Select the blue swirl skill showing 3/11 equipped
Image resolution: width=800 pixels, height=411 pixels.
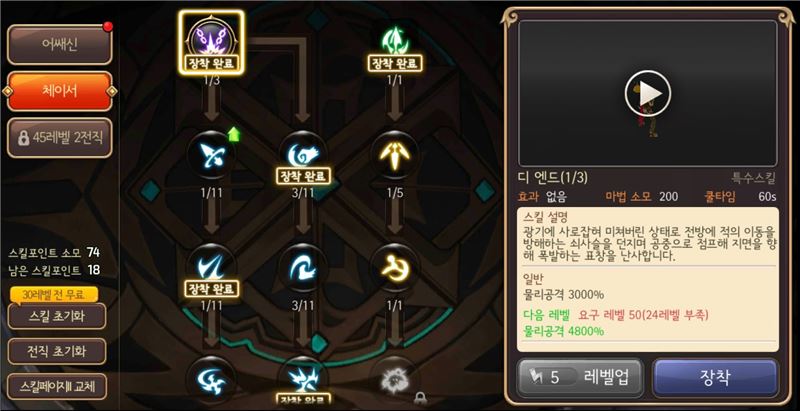point(303,154)
